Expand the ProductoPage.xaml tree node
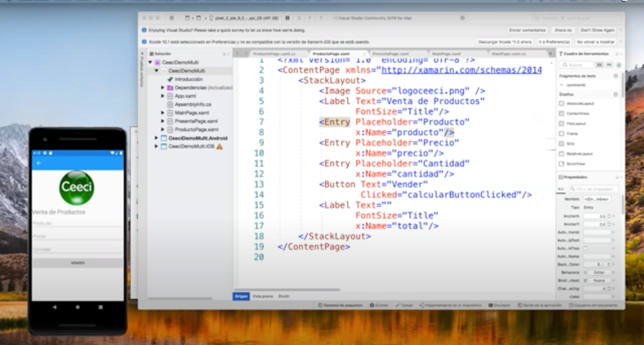Image resolution: width=644 pixels, height=345 pixels. pos(163,130)
